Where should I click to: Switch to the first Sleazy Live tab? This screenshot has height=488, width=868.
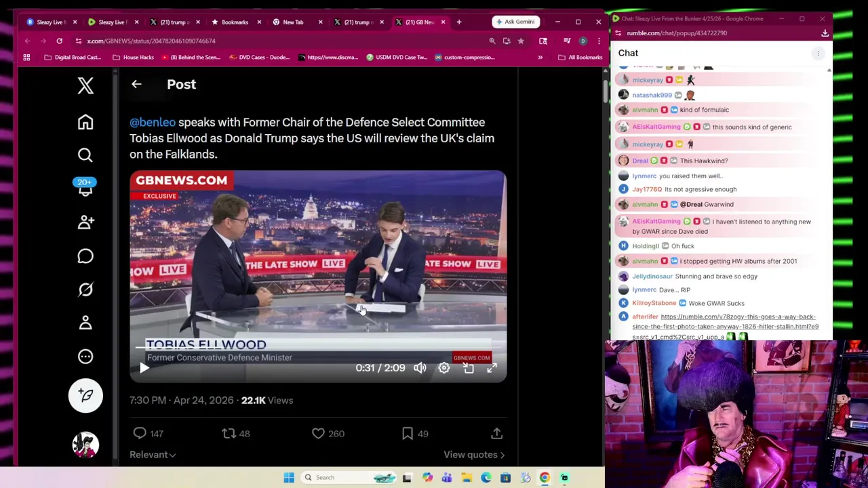(52, 22)
